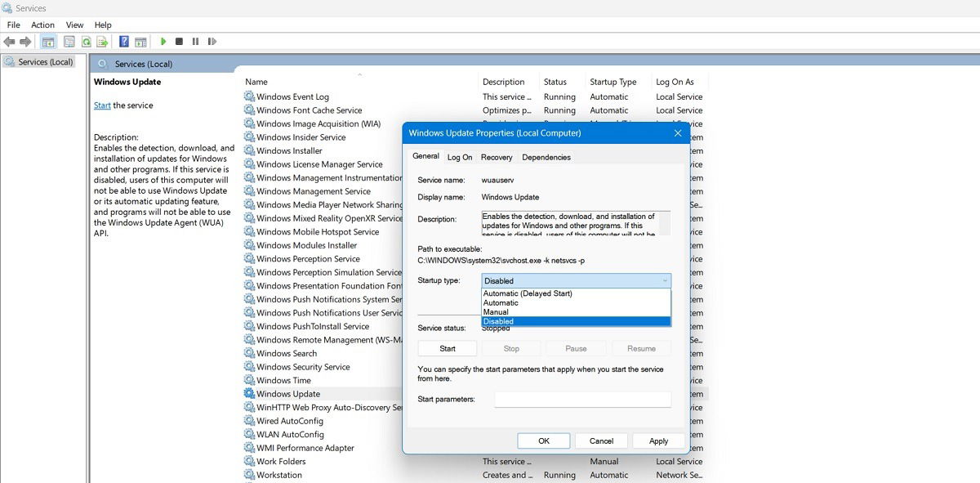The height and width of the screenshot is (483, 980).
Task: Click the Apply button
Action: click(658, 441)
